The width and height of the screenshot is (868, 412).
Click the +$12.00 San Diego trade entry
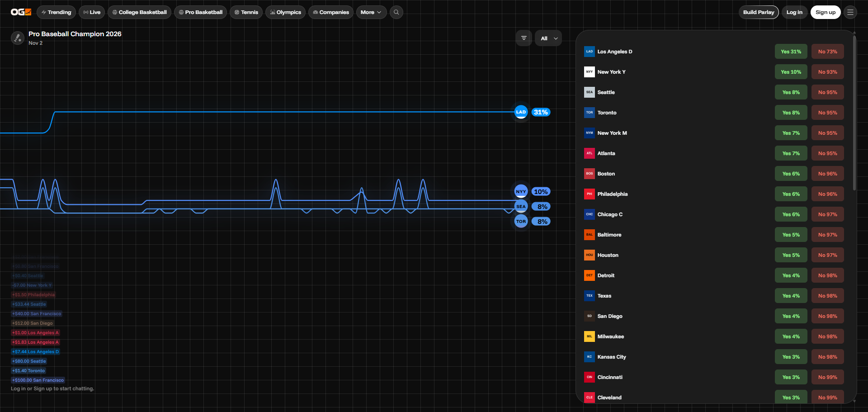coord(33,323)
